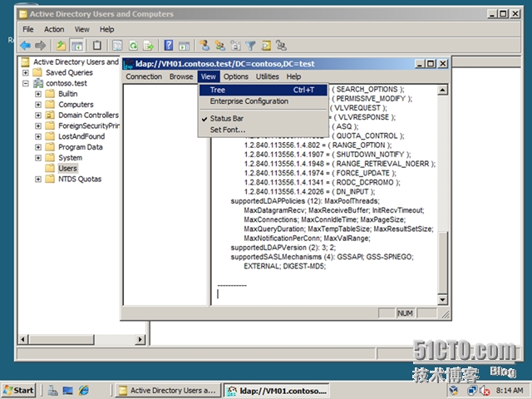Switch to Active Directory Users taskbar button
Image resolution: width=532 pixels, height=399 pixels.
(168, 391)
